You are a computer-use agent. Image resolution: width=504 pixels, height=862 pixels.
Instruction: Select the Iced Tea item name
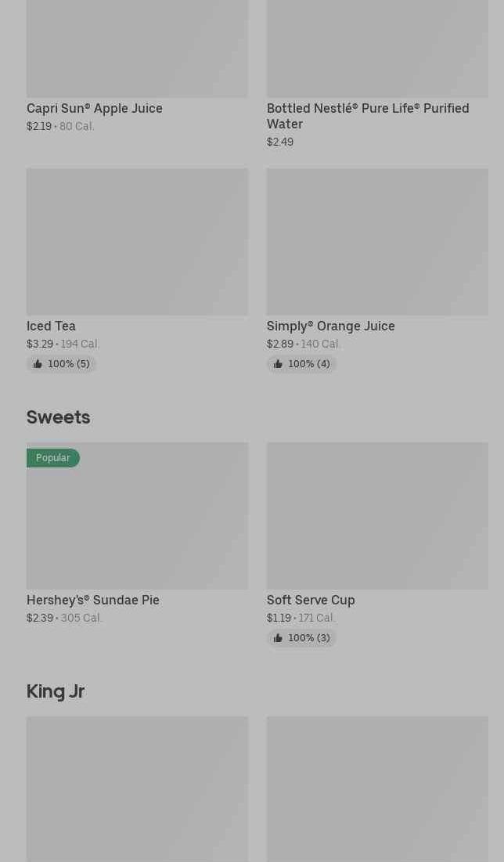click(x=51, y=326)
